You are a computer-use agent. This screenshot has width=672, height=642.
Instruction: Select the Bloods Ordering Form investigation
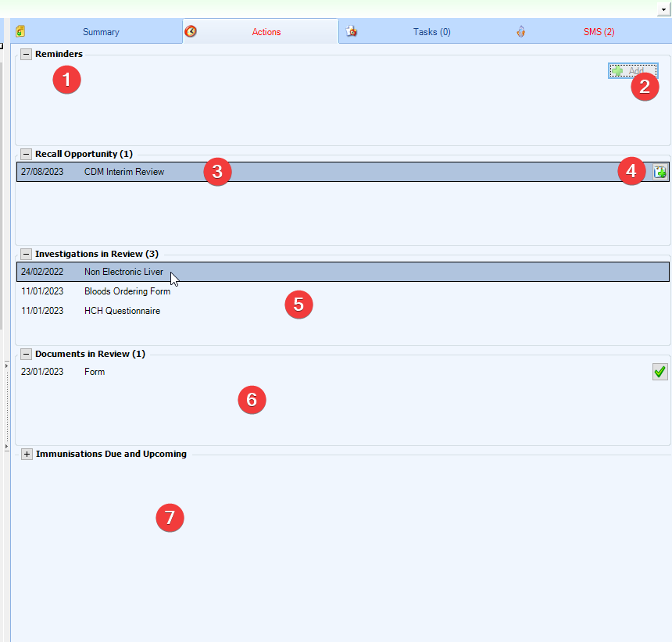click(127, 291)
